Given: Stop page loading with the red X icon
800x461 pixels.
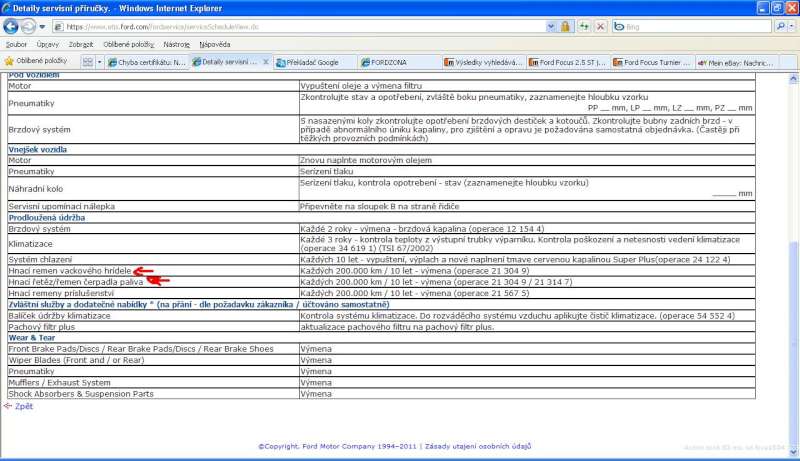Looking at the screenshot, I should coord(598,26).
